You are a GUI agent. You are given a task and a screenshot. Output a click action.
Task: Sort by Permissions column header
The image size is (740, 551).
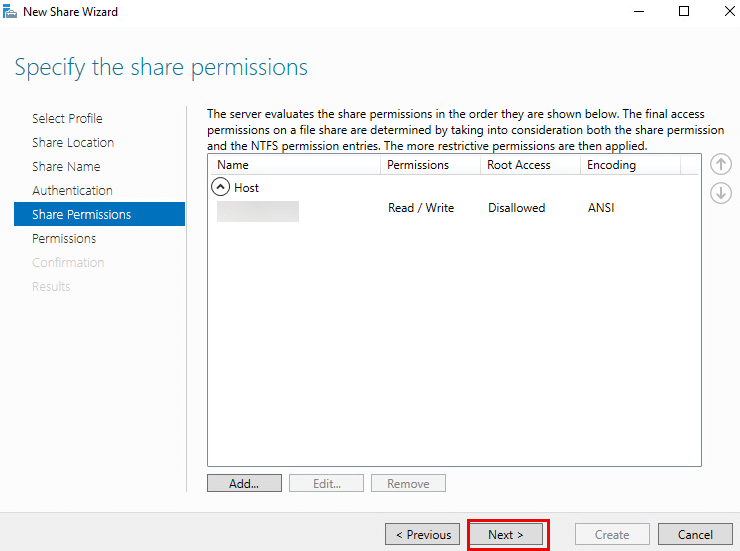coord(418,165)
